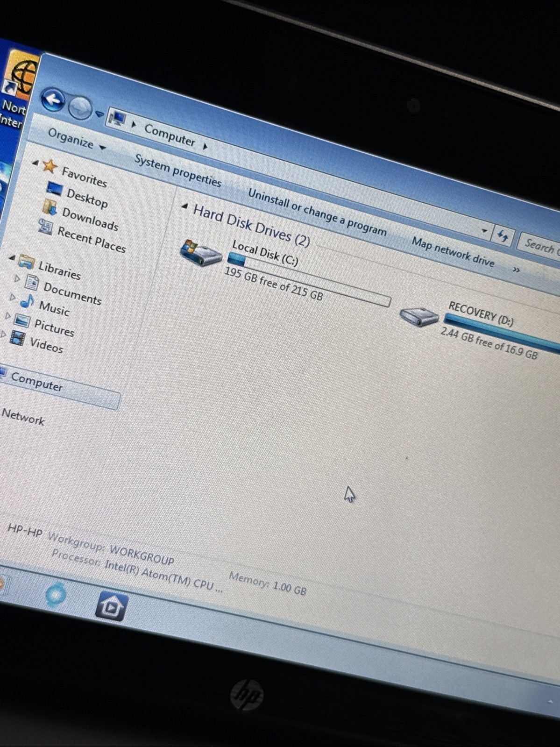This screenshot has height=747, width=560.
Task: Select Music in Libraries
Action: pos(54,309)
